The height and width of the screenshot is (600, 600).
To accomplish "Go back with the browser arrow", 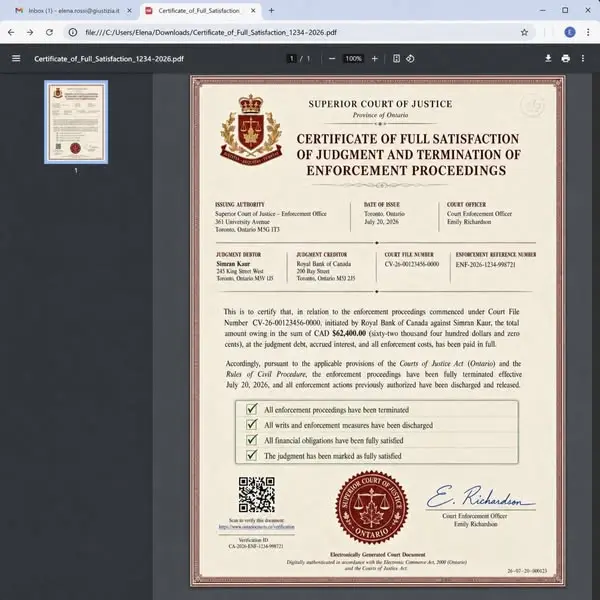I will point(11,33).
